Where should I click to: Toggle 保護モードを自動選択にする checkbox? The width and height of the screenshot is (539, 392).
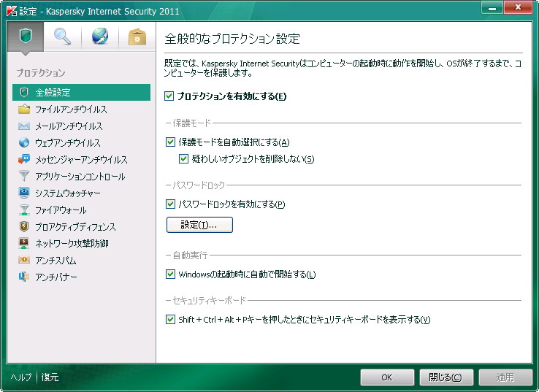pyautogui.click(x=170, y=142)
